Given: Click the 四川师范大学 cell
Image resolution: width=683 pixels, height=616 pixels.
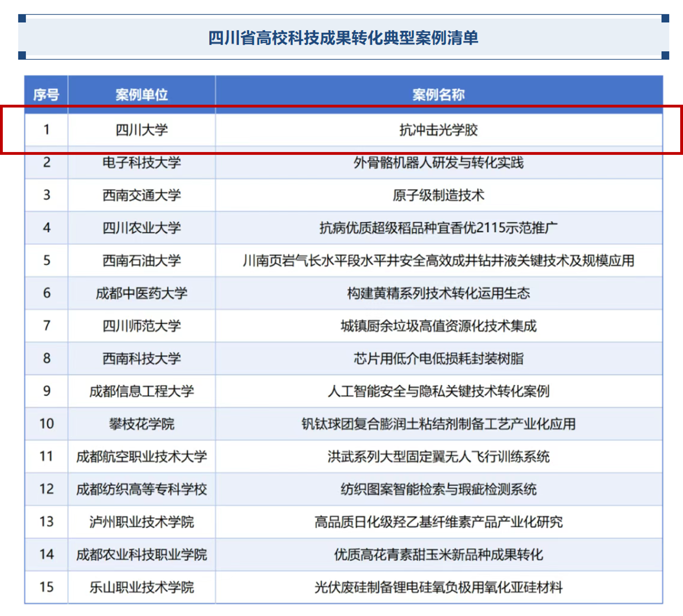Looking at the screenshot, I should [x=141, y=326].
